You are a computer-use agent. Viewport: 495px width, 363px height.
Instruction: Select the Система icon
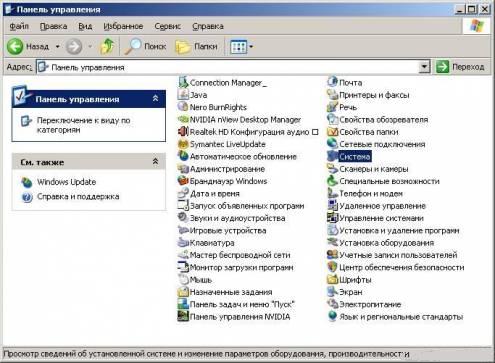tap(349, 157)
